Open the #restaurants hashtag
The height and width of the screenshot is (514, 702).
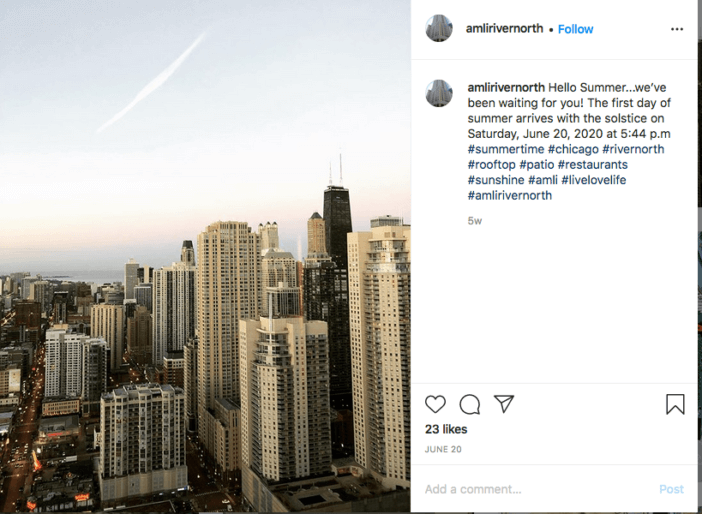click(592, 165)
